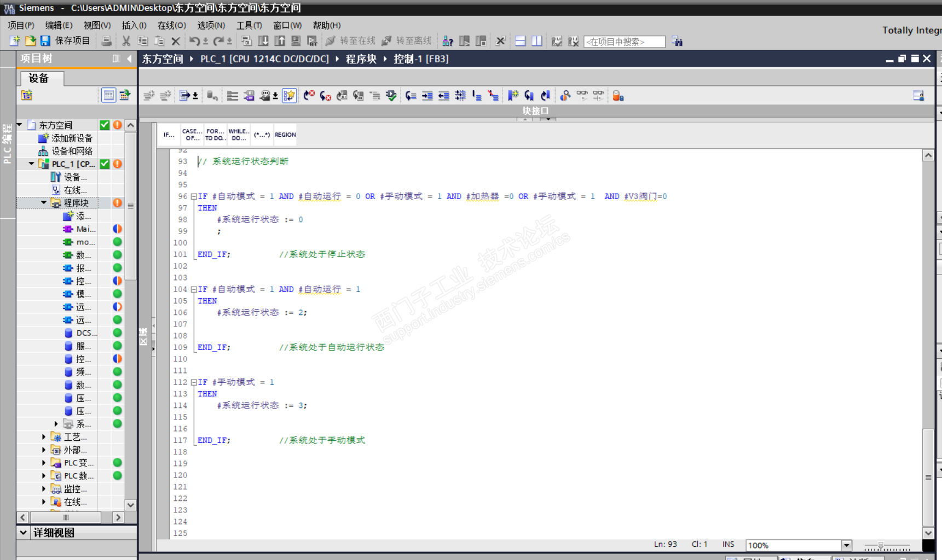Viewport: 942px width, 560px height.
Task: Collapse the IF block at line 96
Action: click(x=194, y=196)
